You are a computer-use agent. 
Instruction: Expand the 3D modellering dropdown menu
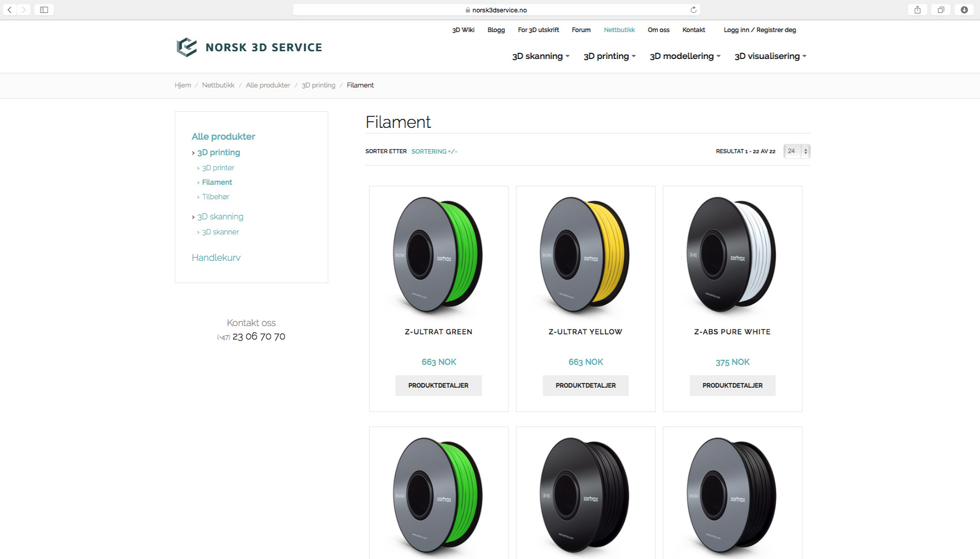point(685,56)
